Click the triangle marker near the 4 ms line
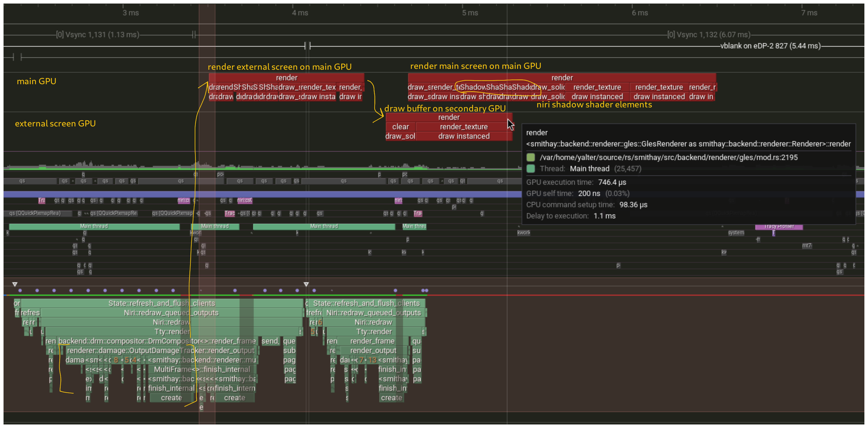 (x=306, y=284)
